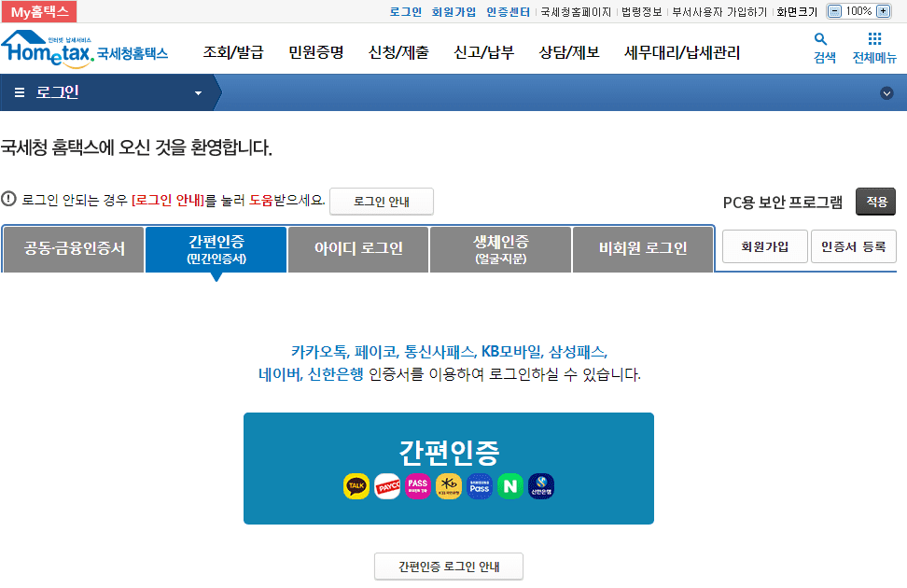Viewport: 907px width, 588px height.
Task: Select the PASS certification icon
Action: (417, 485)
